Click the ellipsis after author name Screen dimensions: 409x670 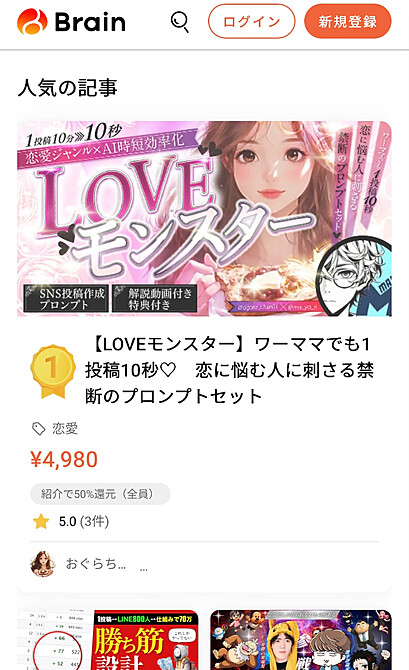[144, 569]
